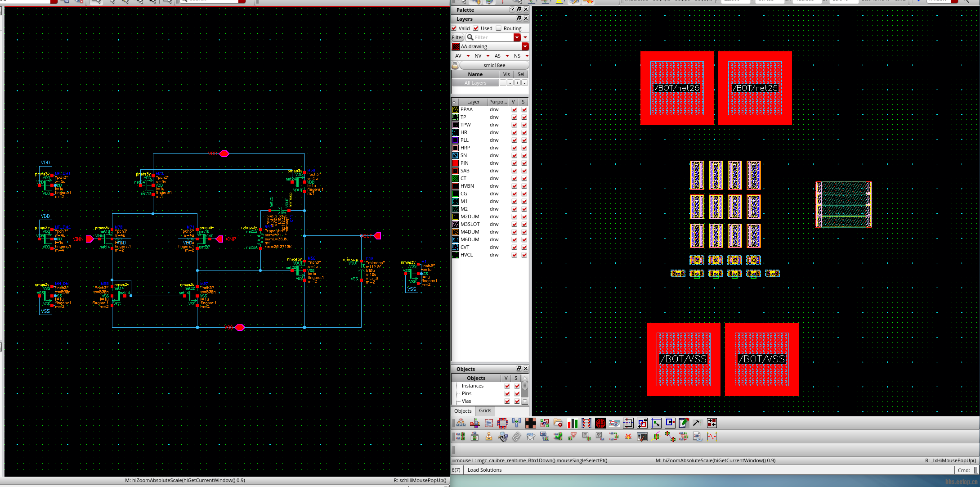Switch to the Grids tab

485,410
